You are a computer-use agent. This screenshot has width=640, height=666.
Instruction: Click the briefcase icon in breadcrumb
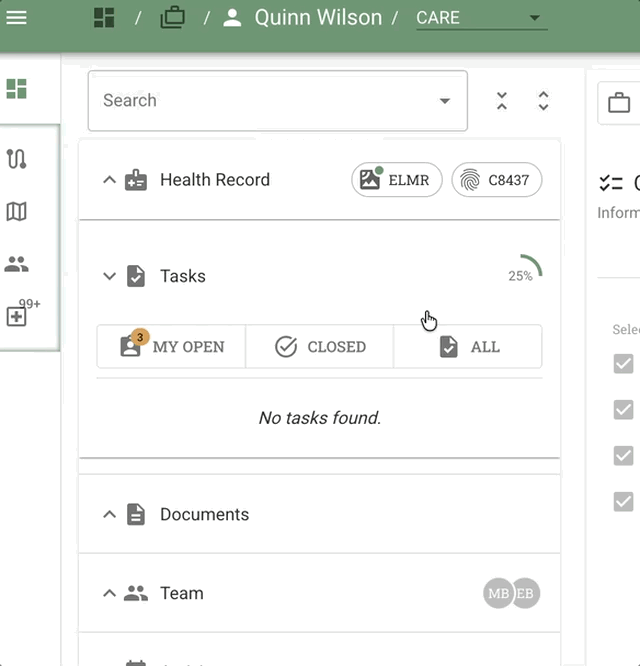tap(173, 18)
